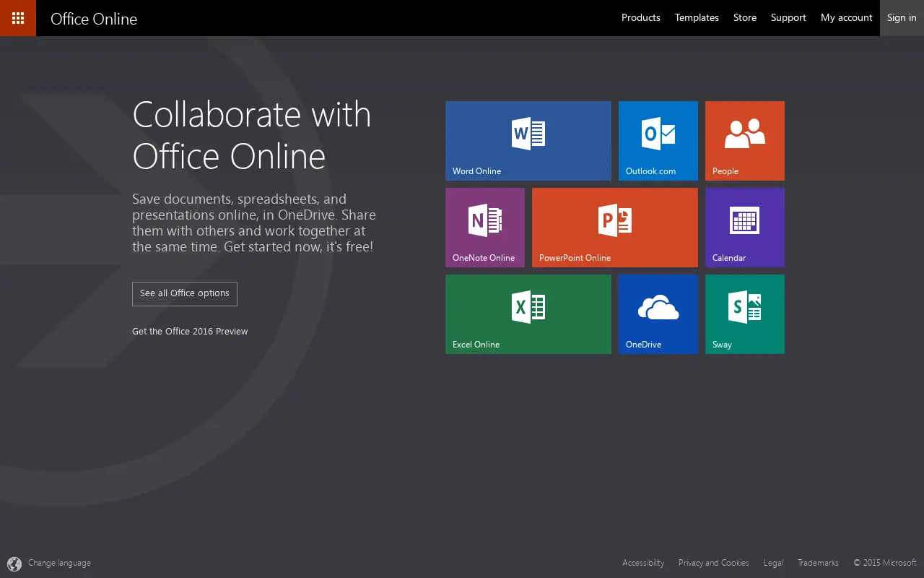Click the globe icon beside Change language
This screenshot has width=924, height=578.
pos(14,564)
